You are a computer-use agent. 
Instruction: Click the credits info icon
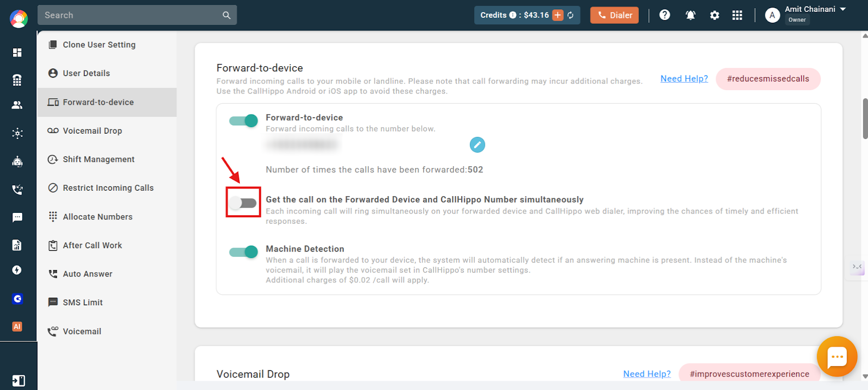pyautogui.click(x=513, y=15)
